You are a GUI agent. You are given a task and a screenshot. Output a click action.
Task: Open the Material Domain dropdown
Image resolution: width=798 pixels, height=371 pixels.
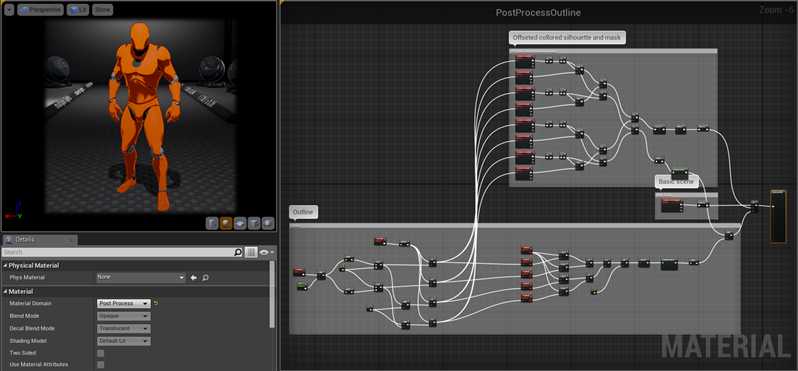pos(124,303)
